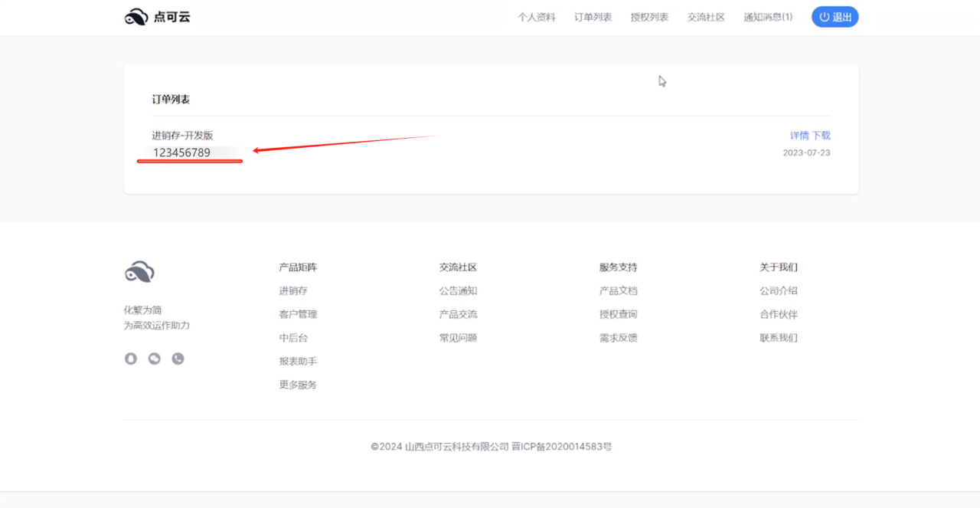Viewport: 980px width, 508px height.
Task: Click the 产品矩阵 footer heading
Action: pos(298,267)
